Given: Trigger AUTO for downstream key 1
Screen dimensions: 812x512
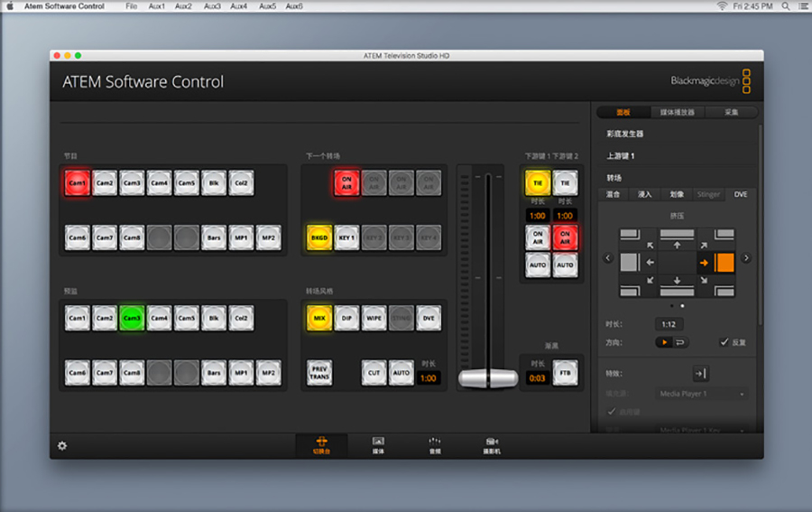Looking at the screenshot, I should tap(538, 265).
